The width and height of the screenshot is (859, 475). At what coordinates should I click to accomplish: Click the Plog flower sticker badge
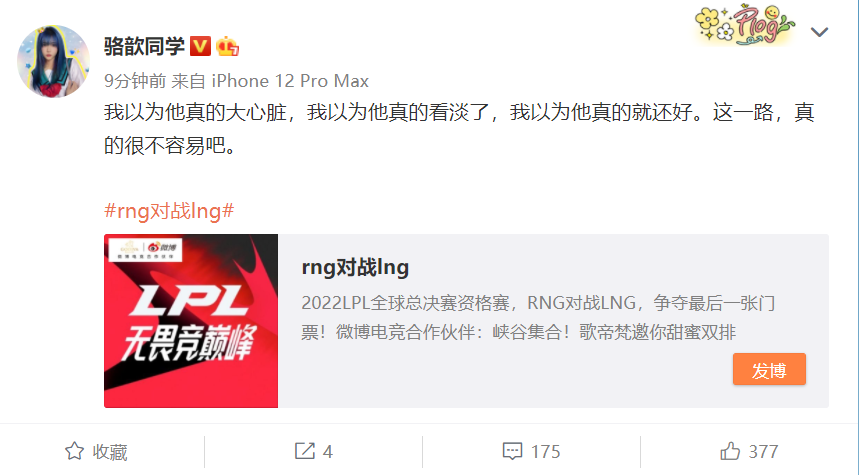click(x=745, y=24)
